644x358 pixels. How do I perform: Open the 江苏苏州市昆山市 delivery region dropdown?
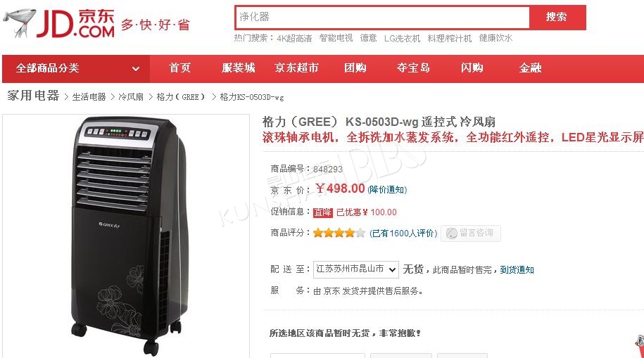(x=355, y=269)
